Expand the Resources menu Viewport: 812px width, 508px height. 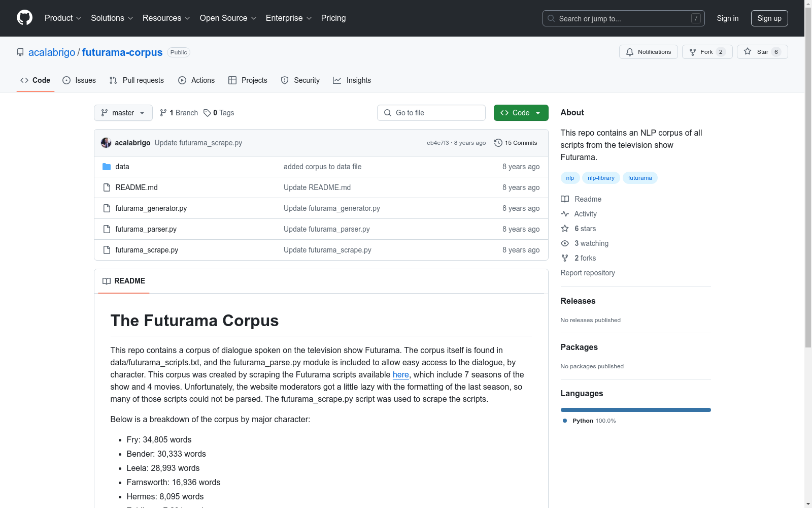(x=166, y=18)
